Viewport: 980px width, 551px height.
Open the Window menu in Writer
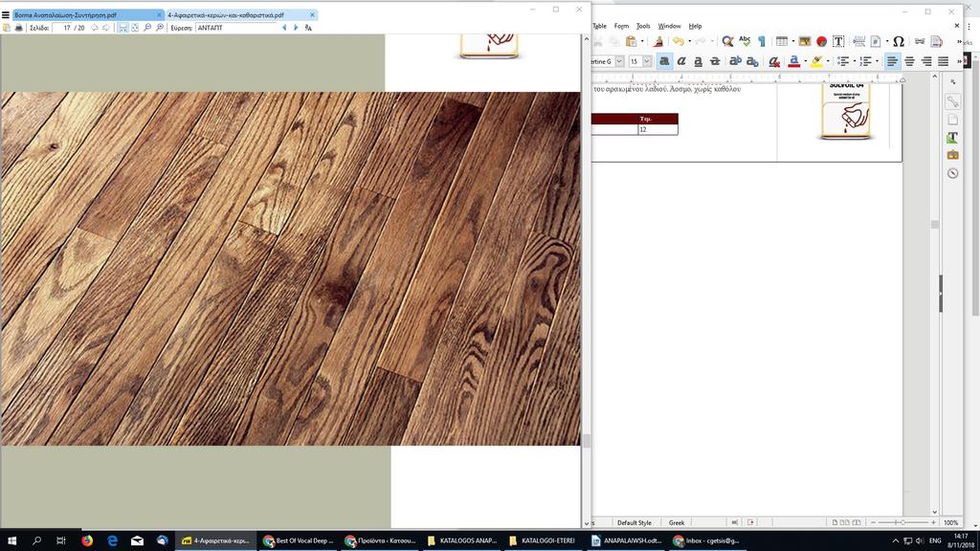(x=669, y=26)
